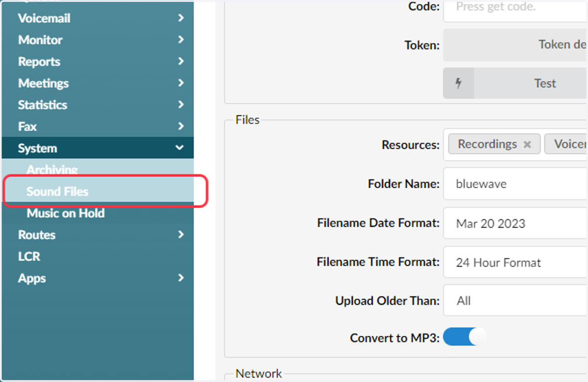Viewport: 588px width, 382px height.
Task: Open the Filename Time Format dropdown
Action: coord(515,262)
